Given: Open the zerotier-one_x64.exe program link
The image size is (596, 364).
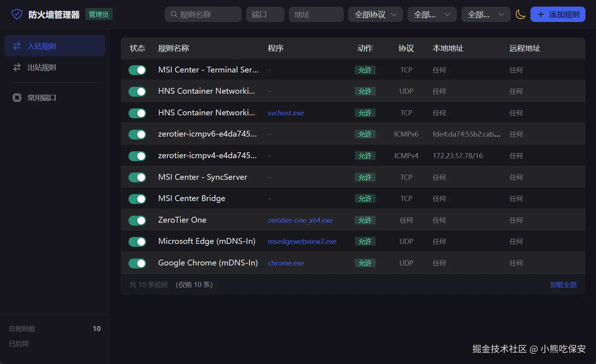Looking at the screenshot, I should pos(300,220).
